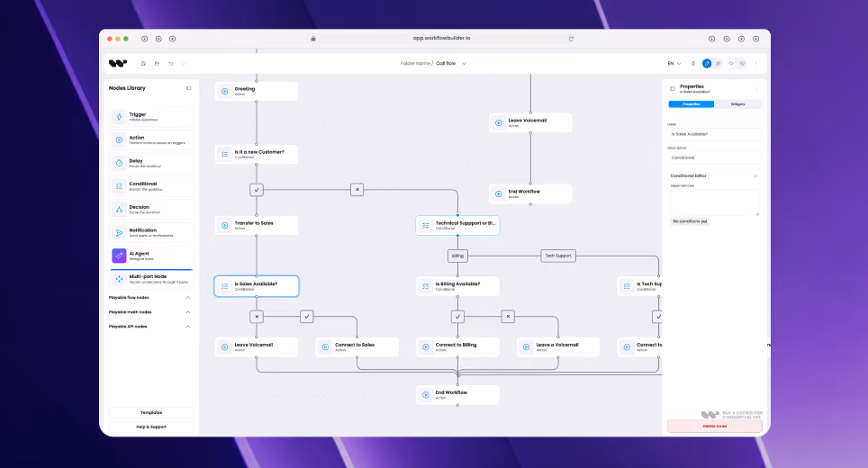This screenshot has width=868, height=468.
Task: Click the Properties panel sidebar icon
Action: [673, 88]
